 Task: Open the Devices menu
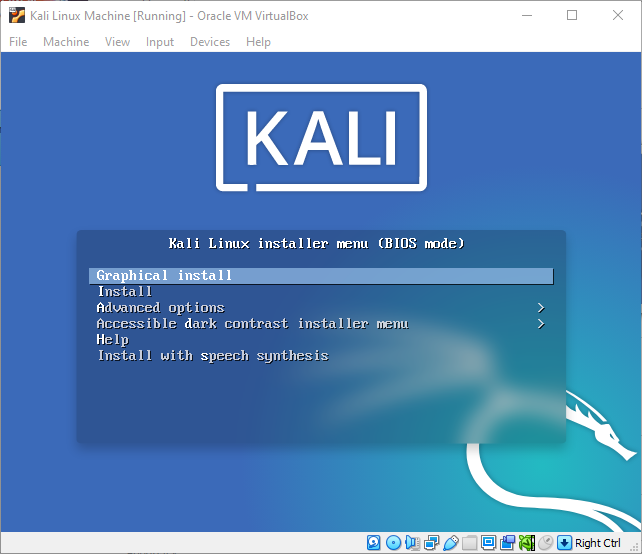(210, 42)
